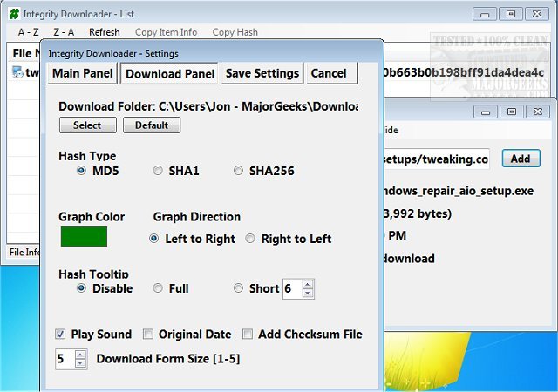The height and width of the screenshot is (392, 558).
Task: Click the file icon beside the tw list entry
Action: 17,72
